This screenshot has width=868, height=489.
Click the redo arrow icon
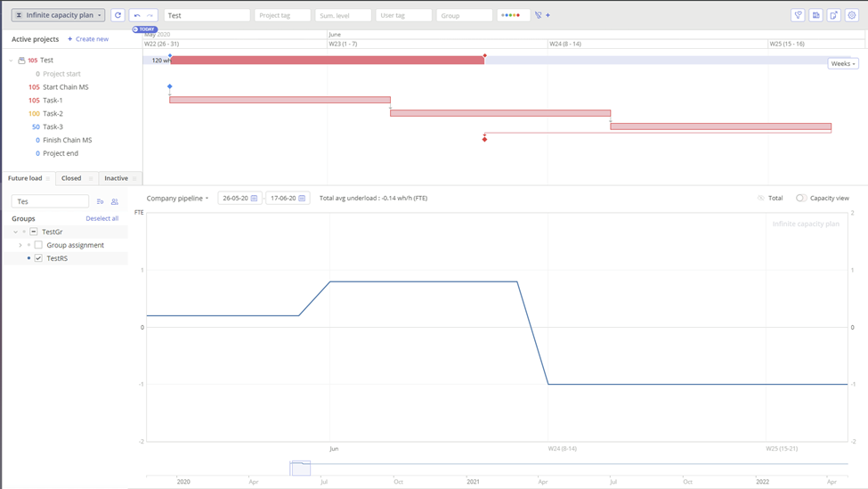(x=150, y=15)
